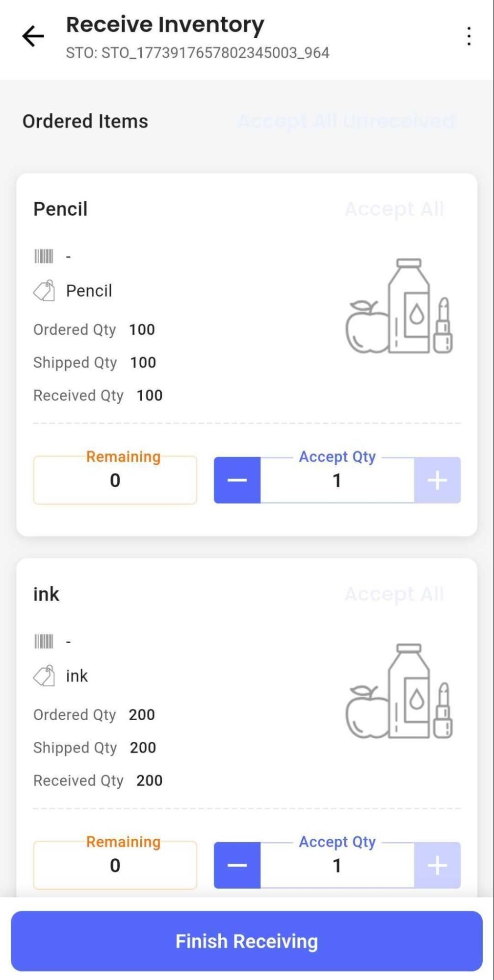Select the Pencil Remaining quantity box

(x=115, y=480)
